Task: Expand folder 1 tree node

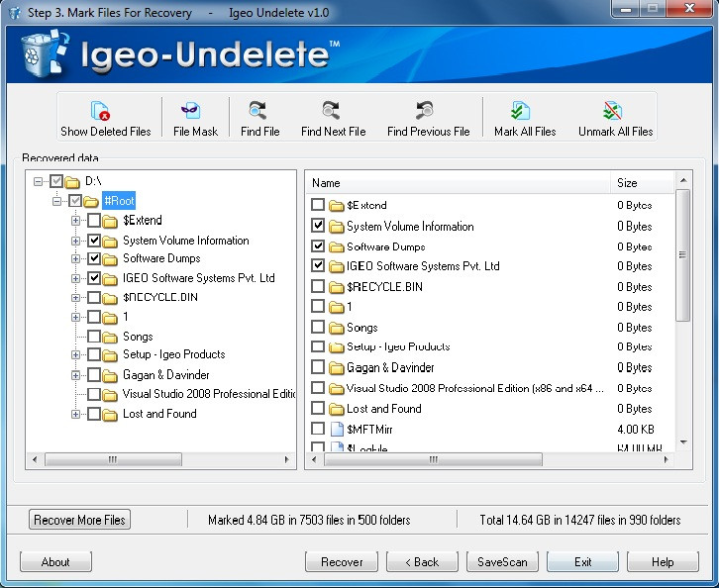Action: 75,317
